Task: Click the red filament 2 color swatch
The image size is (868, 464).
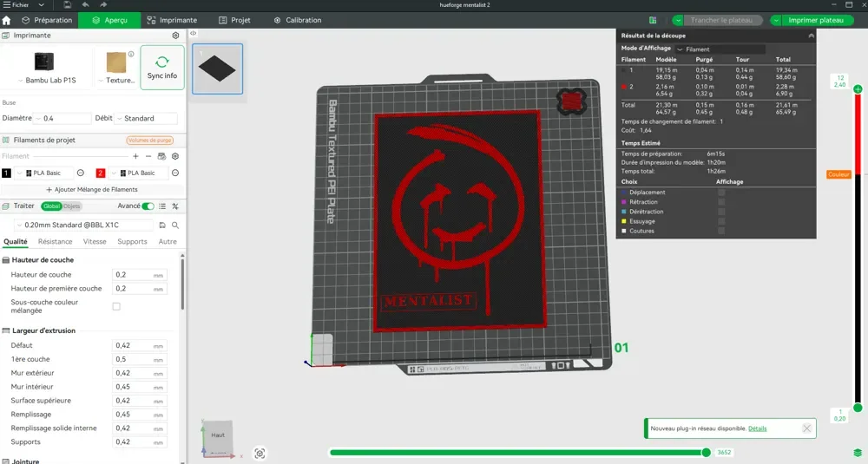Action: (x=100, y=173)
